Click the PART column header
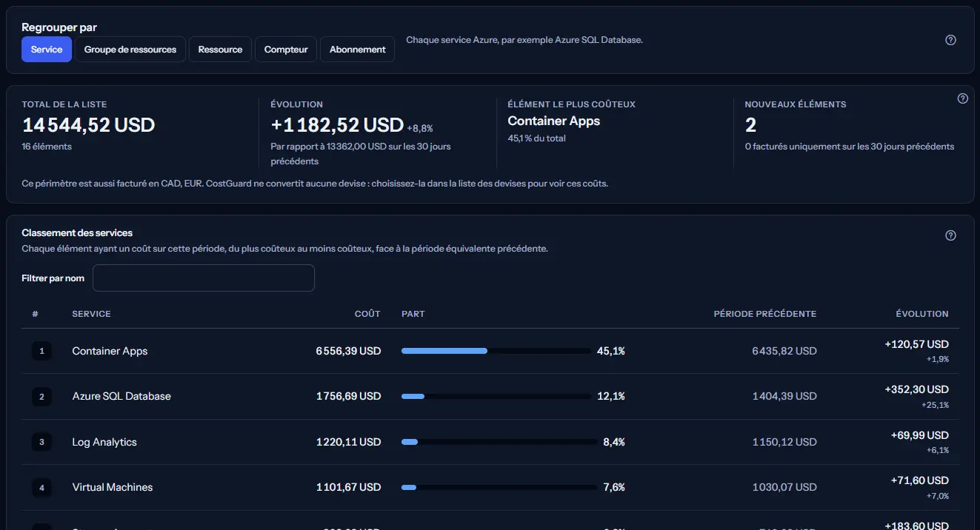Screen dimensions: 980x530 (413, 314)
